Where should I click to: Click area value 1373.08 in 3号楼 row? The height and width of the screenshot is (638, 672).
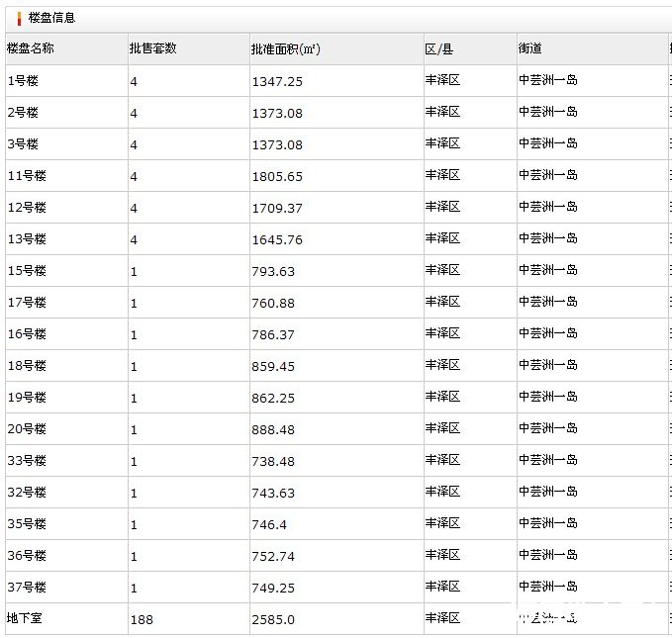pos(277,144)
